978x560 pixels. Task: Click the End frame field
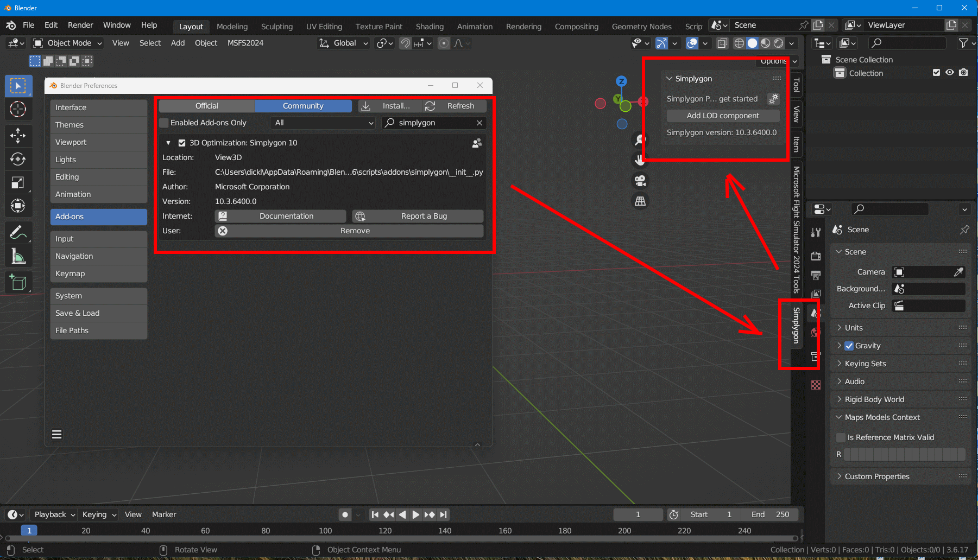(x=769, y=514)
